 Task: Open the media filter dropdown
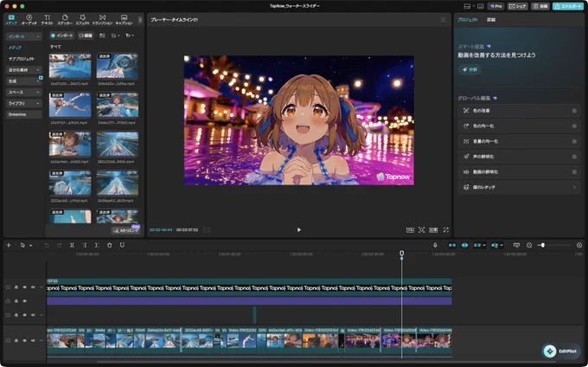(x=130, y=35)
